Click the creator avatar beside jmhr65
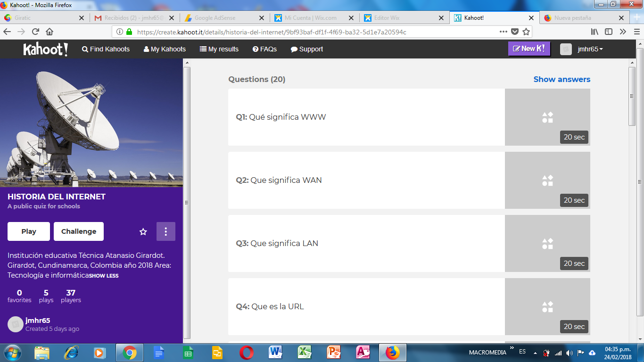The image size is (644, 362). coord(16,324)
